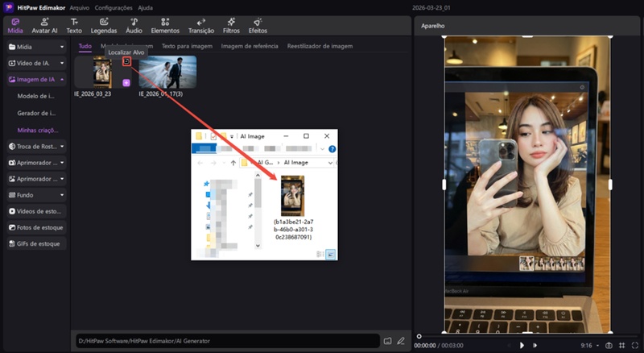Open the Transição panel
The height and width of the screenshot is (353, 644).
[x=200, y=25]
